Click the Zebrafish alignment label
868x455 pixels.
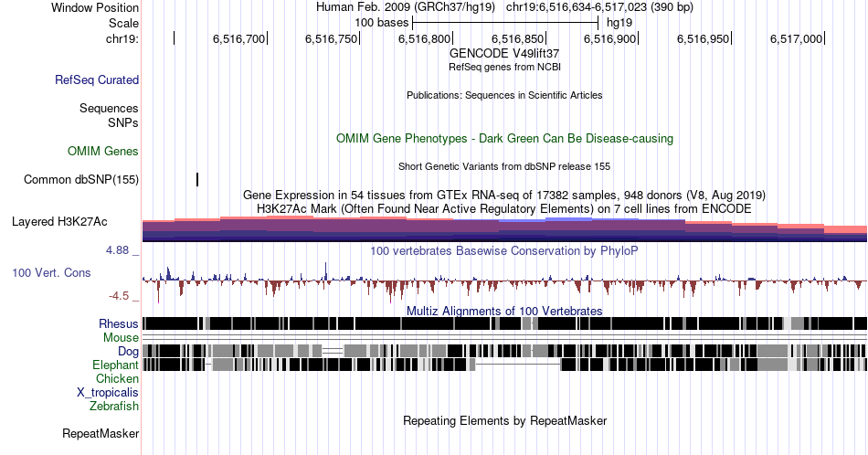[x=113, y=406]
